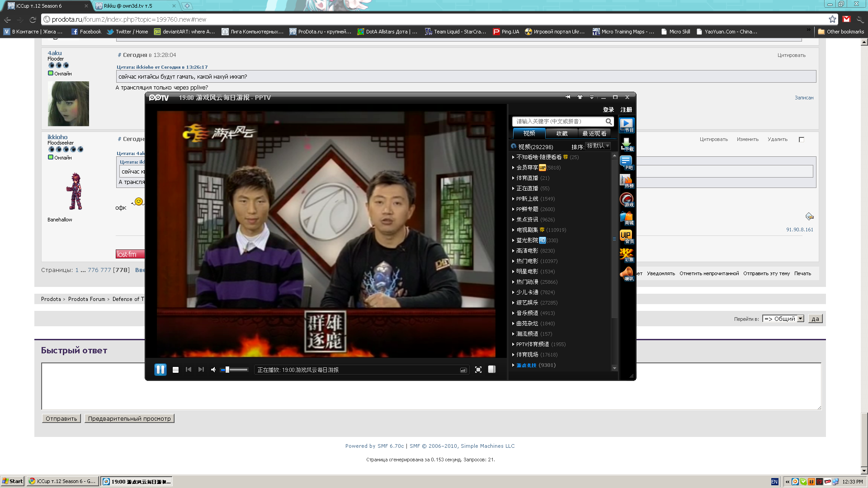Image resolution: width=868 pixels, height=488 pixels.
Task: Open the Общий forum jump dropdown
Action: coord(783,319)
